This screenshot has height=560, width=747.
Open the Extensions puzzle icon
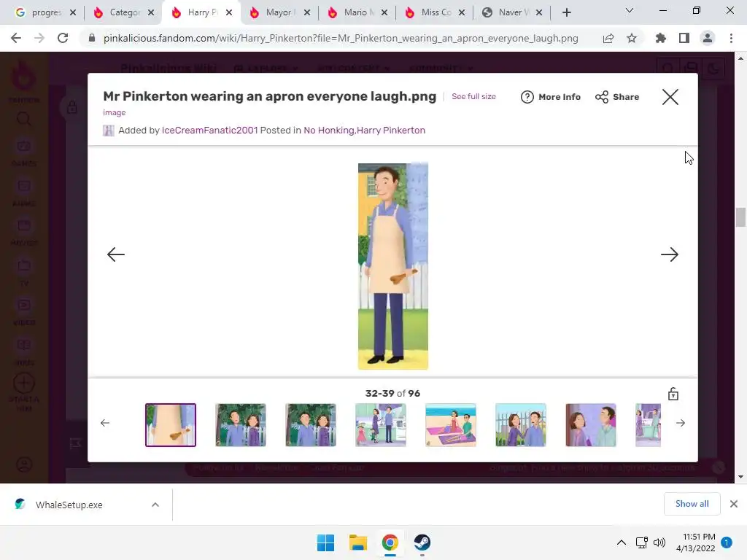[660, 38]
